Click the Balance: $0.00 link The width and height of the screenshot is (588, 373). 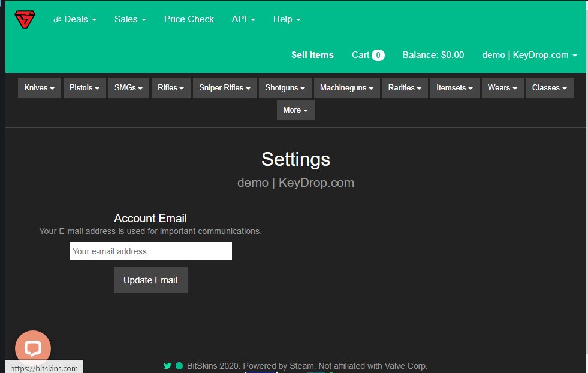click(433, 55)
